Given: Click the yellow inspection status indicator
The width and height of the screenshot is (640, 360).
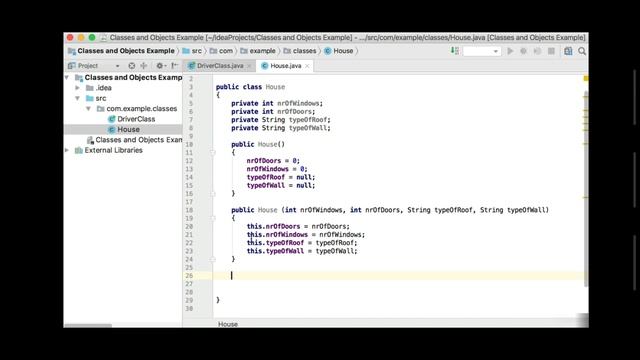Looking at the screenshot, I should [x=586, y=78].
